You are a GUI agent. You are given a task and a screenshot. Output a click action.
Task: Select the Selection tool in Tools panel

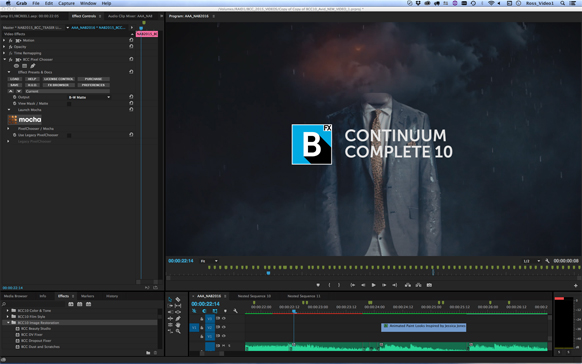(x=170, y=299)
